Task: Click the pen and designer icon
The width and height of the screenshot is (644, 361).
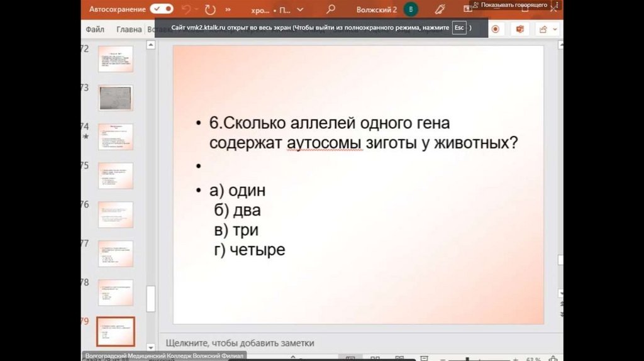Action: click(440, 9)
